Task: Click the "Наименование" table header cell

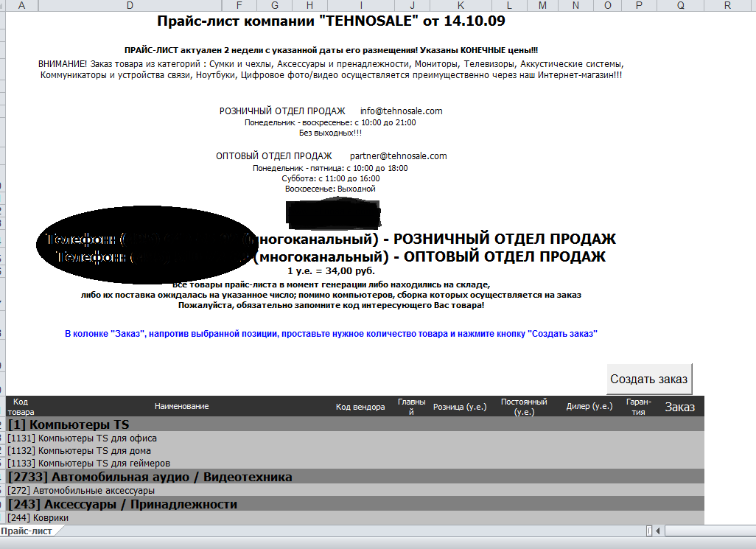Action: coord(181,406)
